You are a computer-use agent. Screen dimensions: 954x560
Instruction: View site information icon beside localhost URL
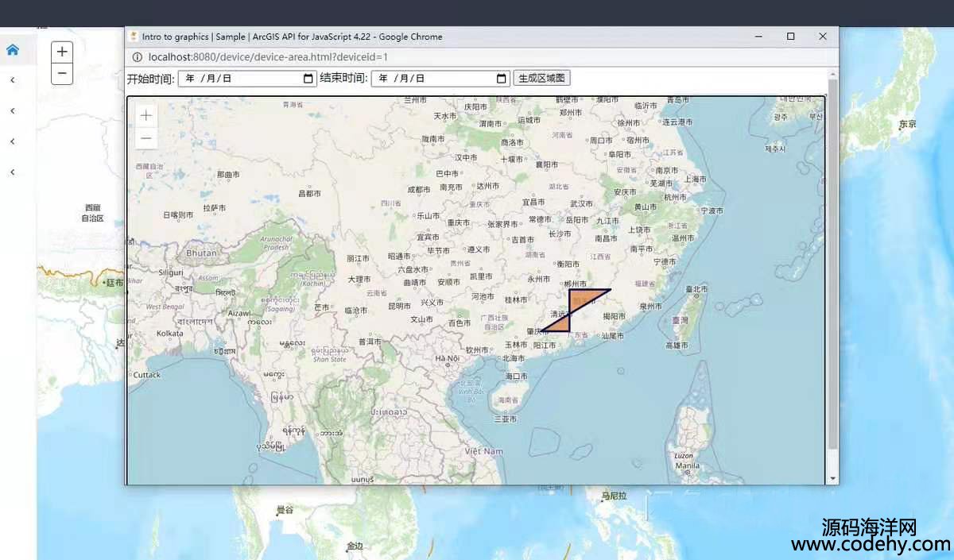coord(137,57)
